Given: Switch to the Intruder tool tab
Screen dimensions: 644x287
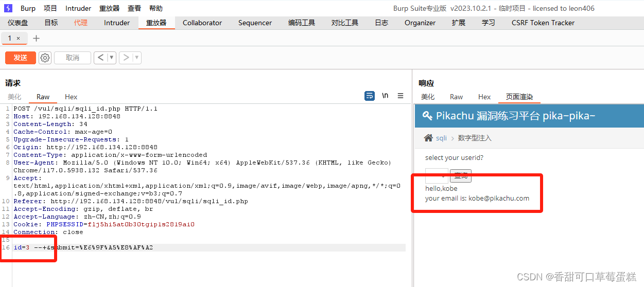Looking at the screenshot, I should coord(117,23).
